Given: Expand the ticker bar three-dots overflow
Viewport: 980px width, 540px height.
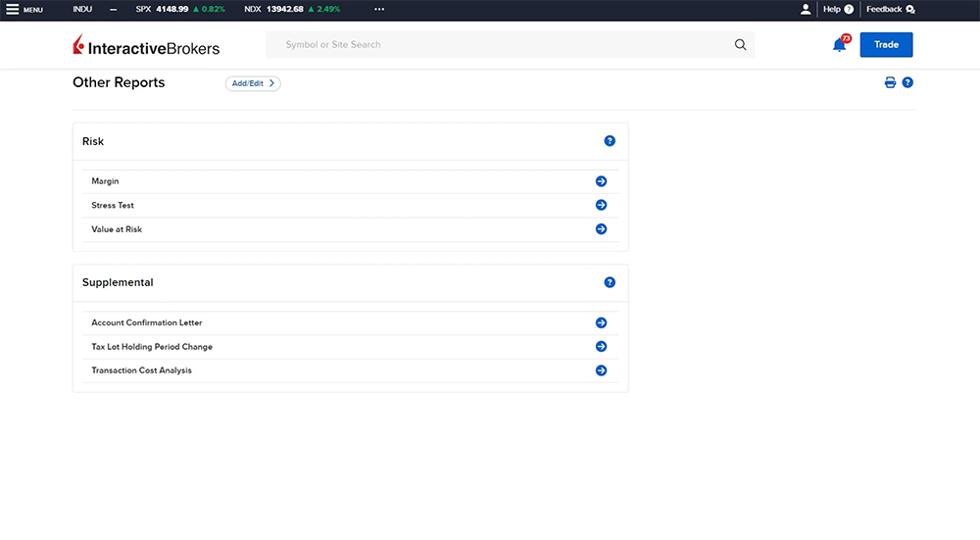Looking at the screenshot, I should [379, 10].
